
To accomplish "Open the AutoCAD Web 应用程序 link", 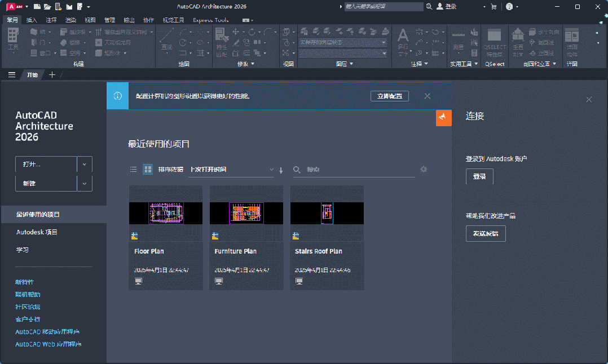I will click(48, 344).
